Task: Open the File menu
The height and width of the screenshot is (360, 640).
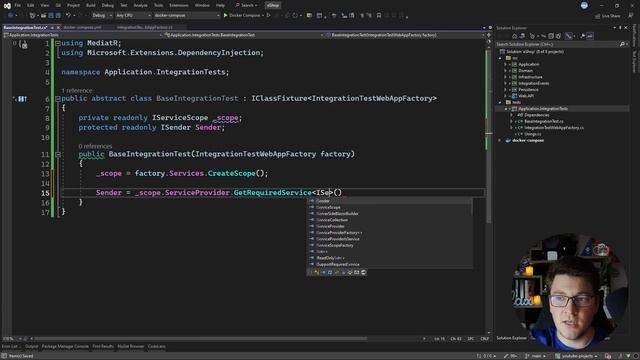Action: (x=18, y=5)
